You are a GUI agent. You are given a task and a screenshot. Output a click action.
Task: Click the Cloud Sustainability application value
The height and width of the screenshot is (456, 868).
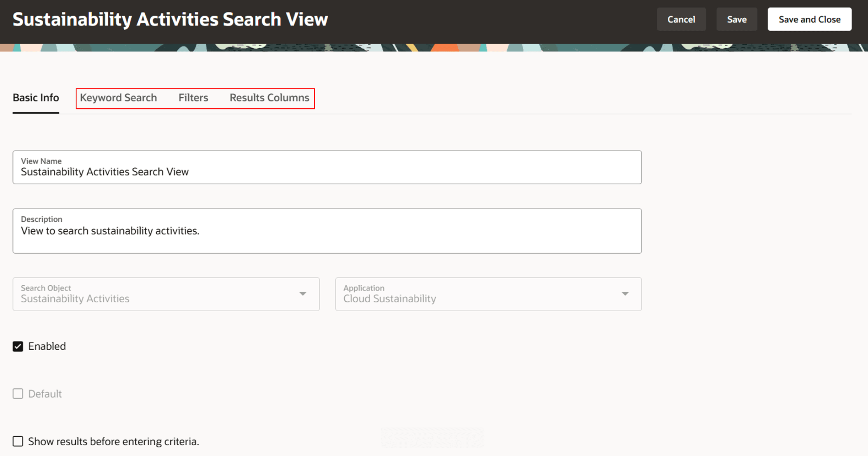click(390, 299)
